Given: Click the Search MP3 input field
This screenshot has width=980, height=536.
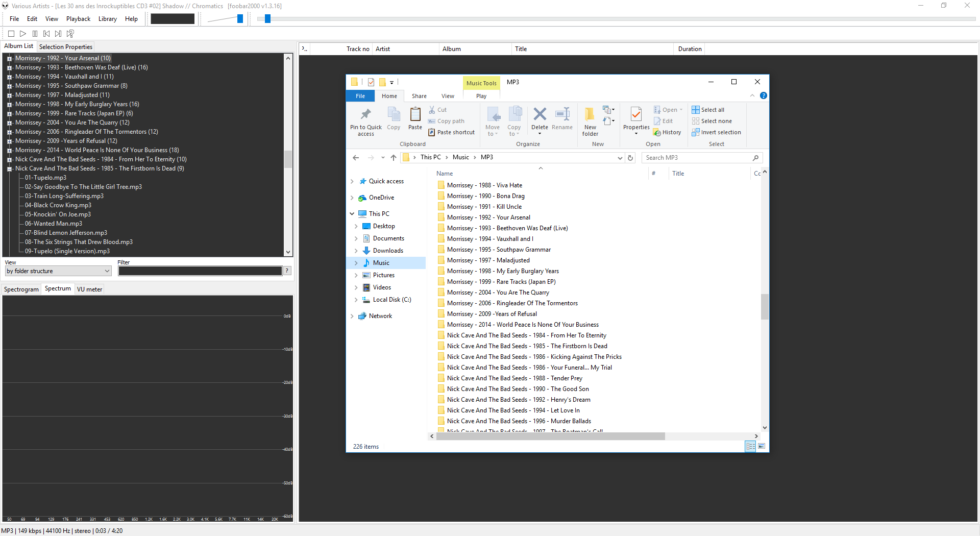Looking at the screenshot, I should coord(697,158).
